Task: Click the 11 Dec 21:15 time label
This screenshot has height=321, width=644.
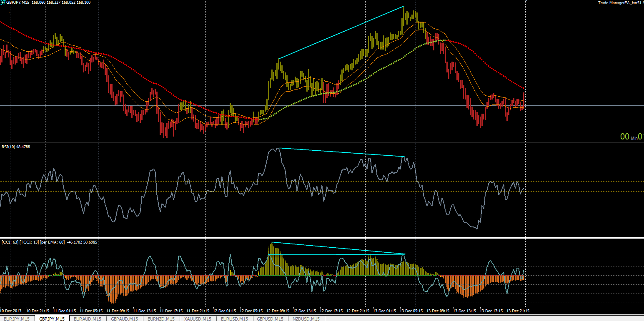Action: (x=198, y=311)
